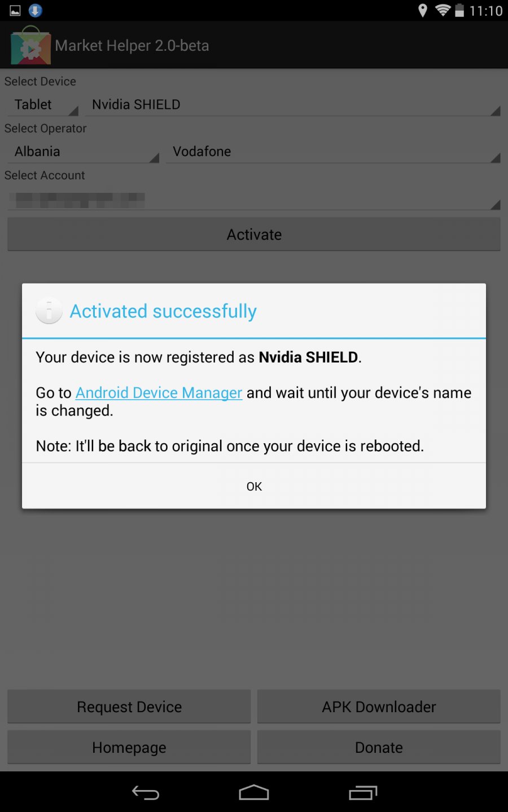The height and width of the screenshot is (812, 508).
Task: Open the Tablet device type dropdown
Action: click(43, 105)
